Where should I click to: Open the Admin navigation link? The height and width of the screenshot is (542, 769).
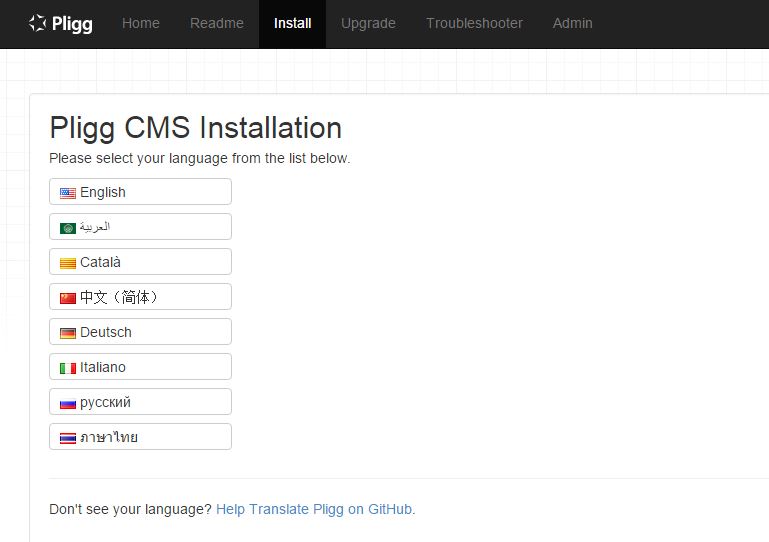coord(572,23)
